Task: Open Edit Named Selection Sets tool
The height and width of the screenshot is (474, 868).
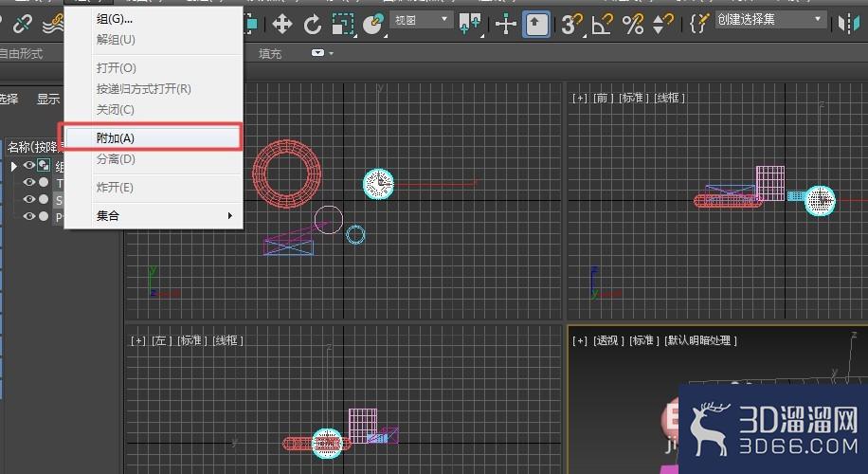Action: (699, 24)
